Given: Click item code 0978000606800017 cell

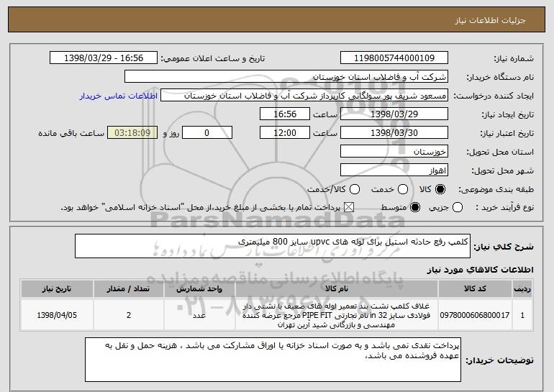Looking at the screenshot, I should pyautogui.click(x=475, y=315).
